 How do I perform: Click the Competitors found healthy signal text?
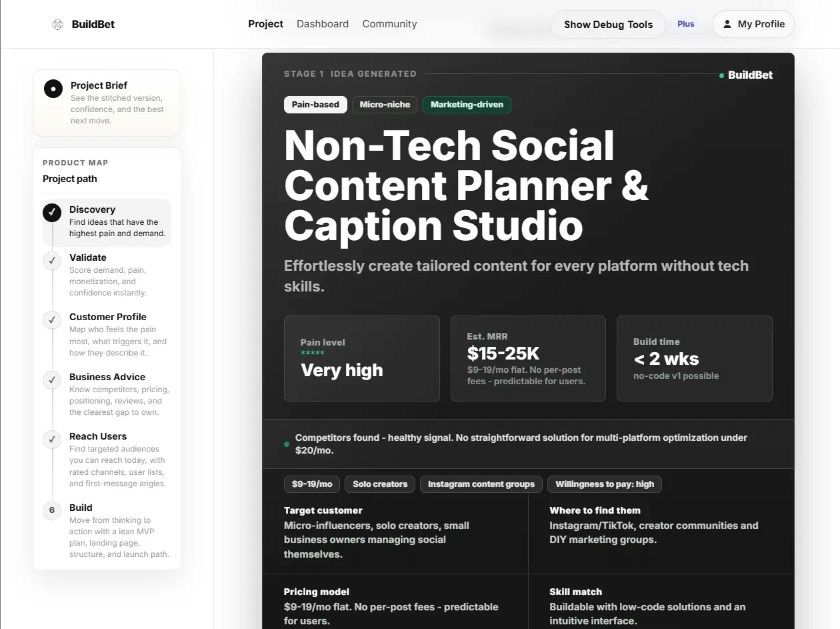521,444
